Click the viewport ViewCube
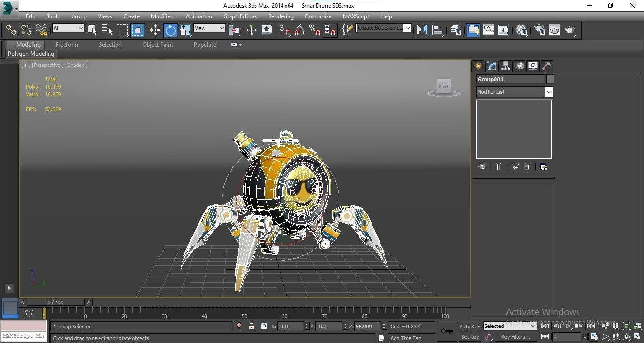This screenshot has width=644, height=343. coord(444,87)
